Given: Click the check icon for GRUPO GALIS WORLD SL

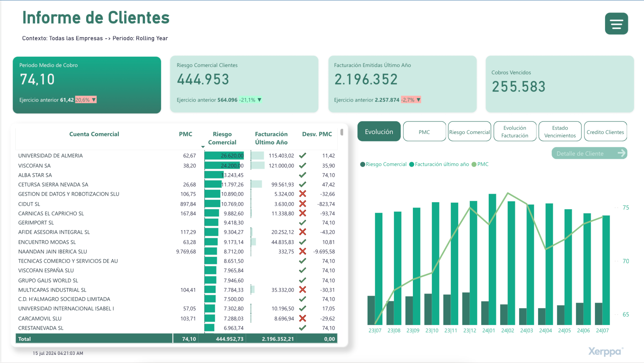Looking at the screenshot, I should [x=303, y=280].
